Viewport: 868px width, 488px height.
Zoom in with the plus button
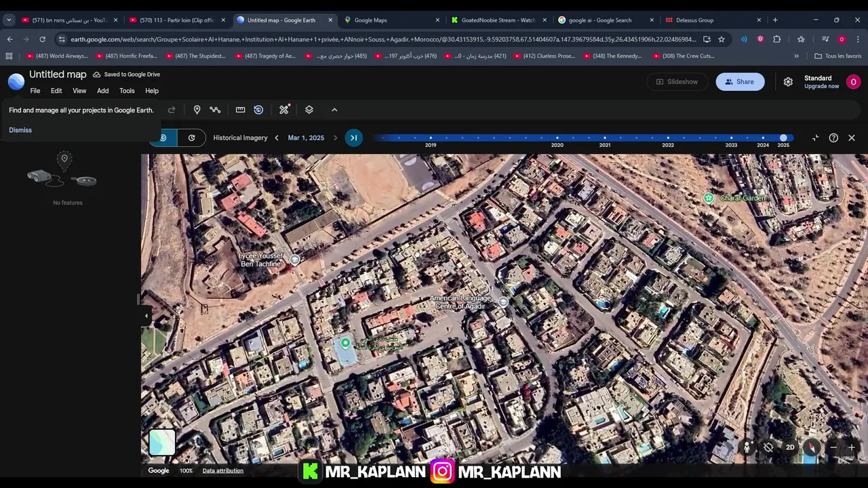coord(852,447)
